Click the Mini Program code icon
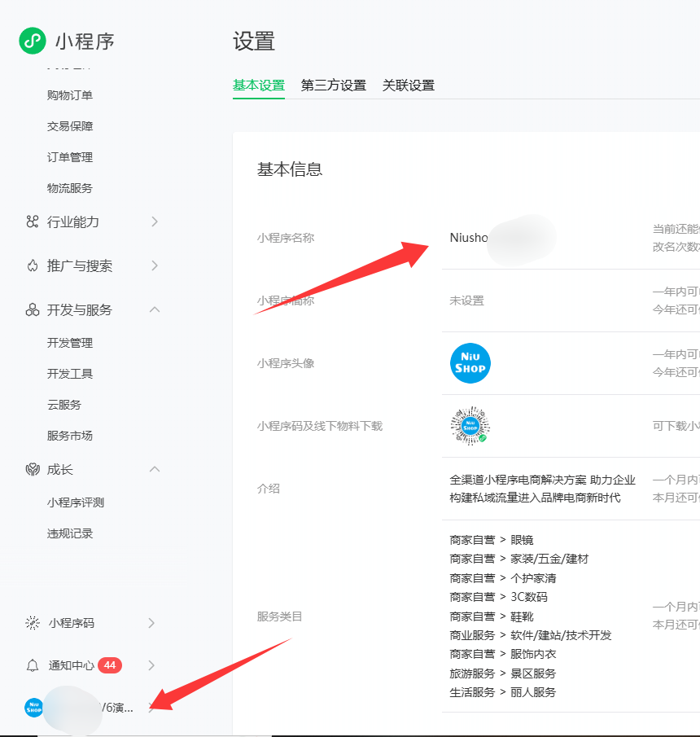This screenshot has width=700, height=737. pos(33,623)
